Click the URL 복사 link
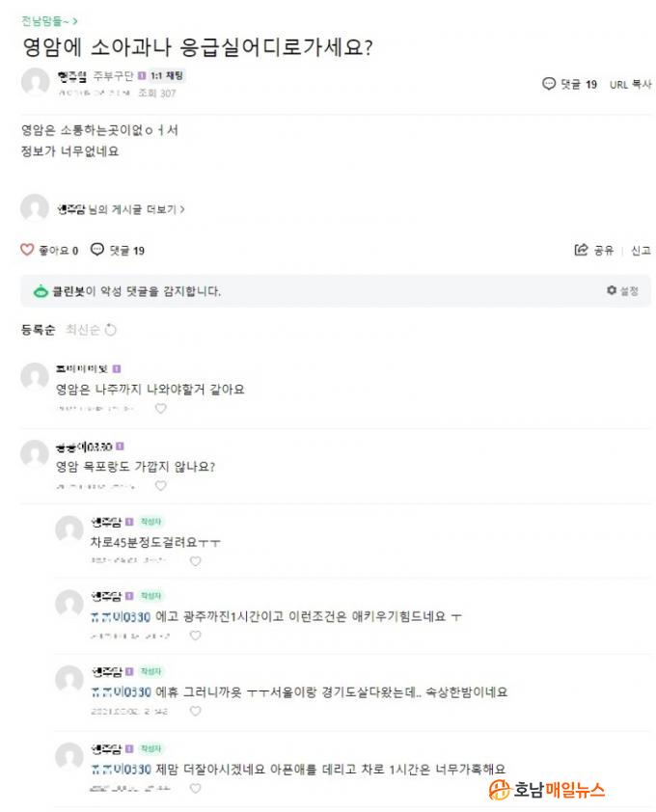656x812 pixels. 630,84
